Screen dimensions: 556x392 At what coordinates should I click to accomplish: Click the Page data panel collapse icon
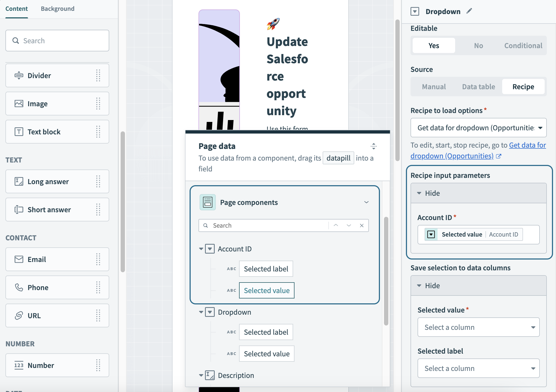coord(374,146)
